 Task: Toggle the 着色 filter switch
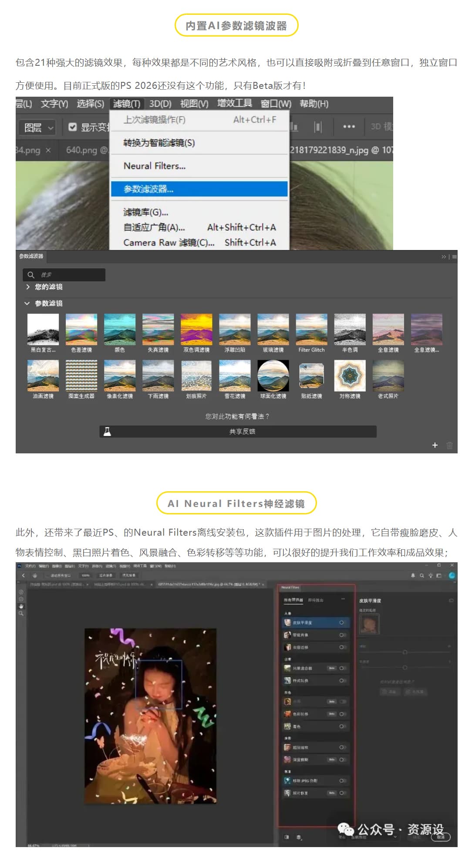(343, 726)
